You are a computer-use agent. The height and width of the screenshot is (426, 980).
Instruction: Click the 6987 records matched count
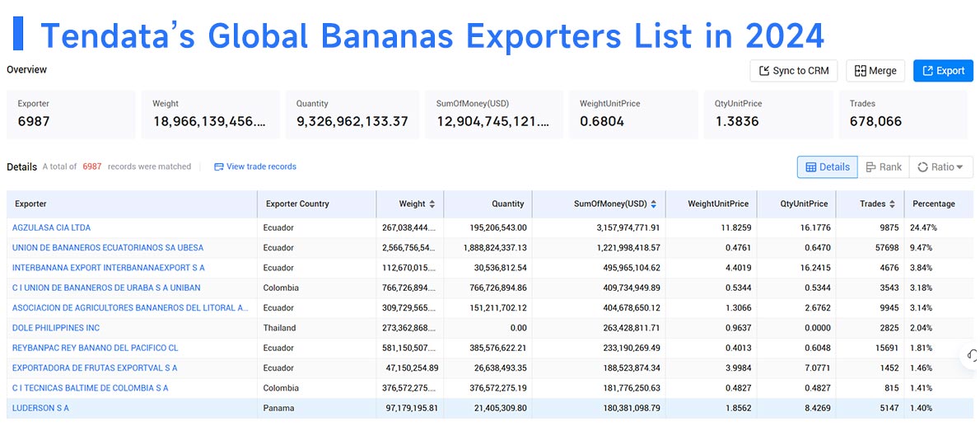point(92,166)
